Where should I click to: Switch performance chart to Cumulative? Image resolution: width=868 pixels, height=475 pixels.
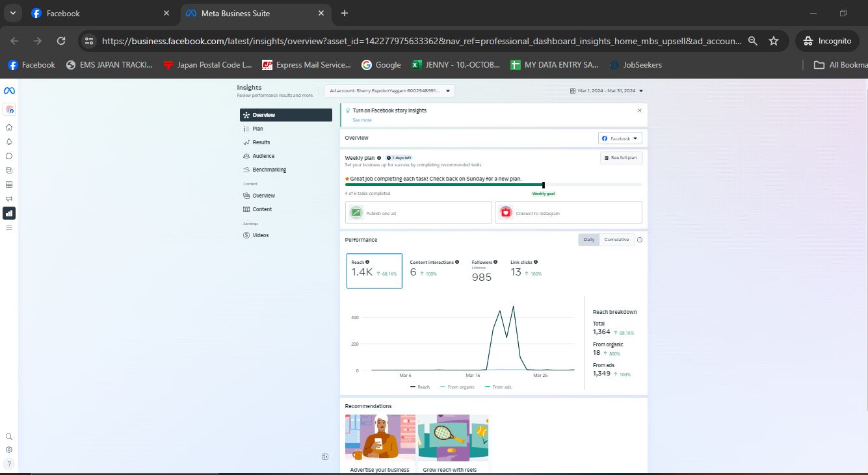616,240
